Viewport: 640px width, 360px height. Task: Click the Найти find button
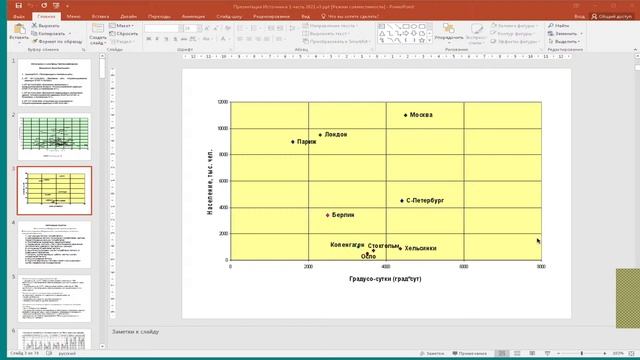tap(559, 26)
